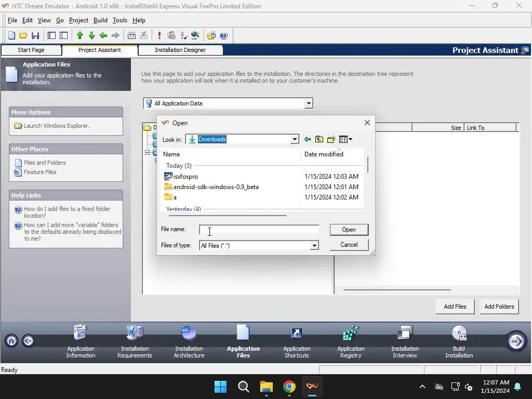Image resolution: width=532 pixels, height=399 pixels.
Task: Click the Files and Folders link
Action: pos(45,163)
